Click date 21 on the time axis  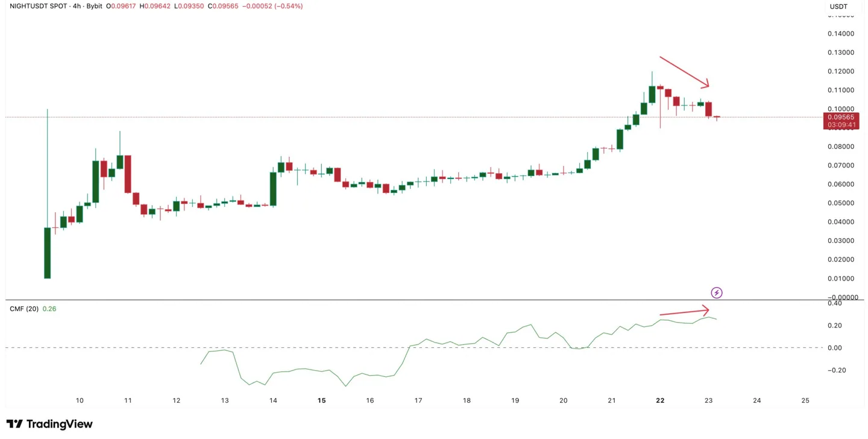point(612,400)
